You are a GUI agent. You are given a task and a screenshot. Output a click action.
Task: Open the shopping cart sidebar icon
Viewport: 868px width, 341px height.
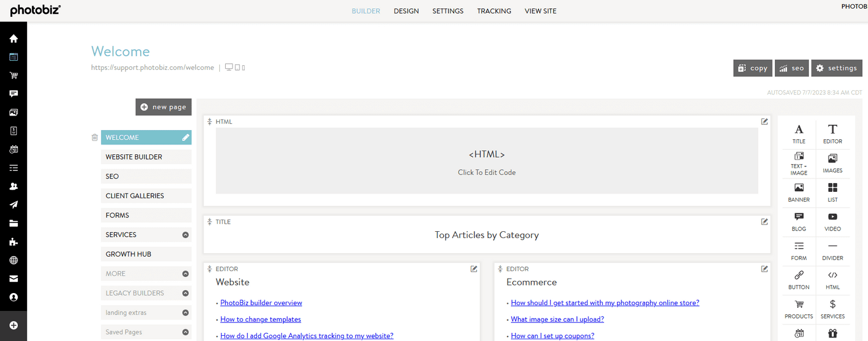tap(13, 76)
